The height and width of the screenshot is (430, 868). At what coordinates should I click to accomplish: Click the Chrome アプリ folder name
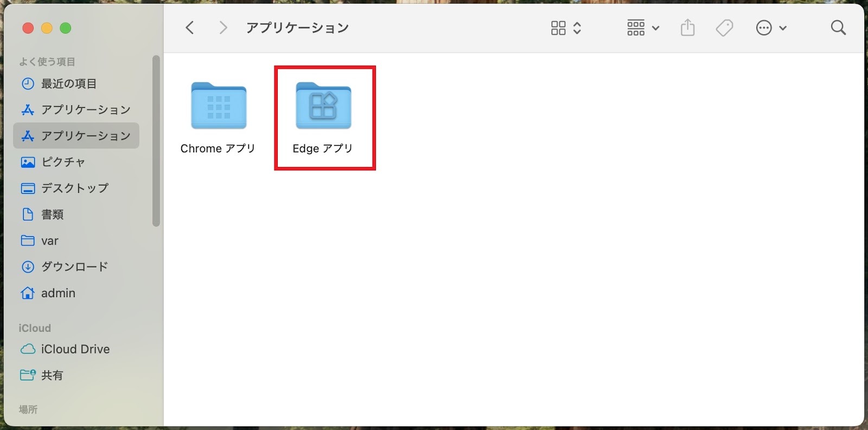click(218, 149)
